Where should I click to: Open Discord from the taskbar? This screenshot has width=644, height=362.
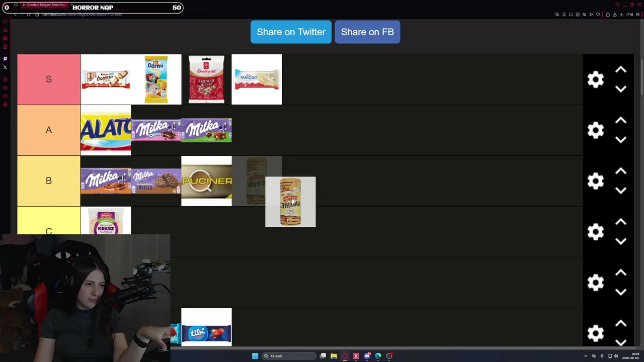(367, 356)
